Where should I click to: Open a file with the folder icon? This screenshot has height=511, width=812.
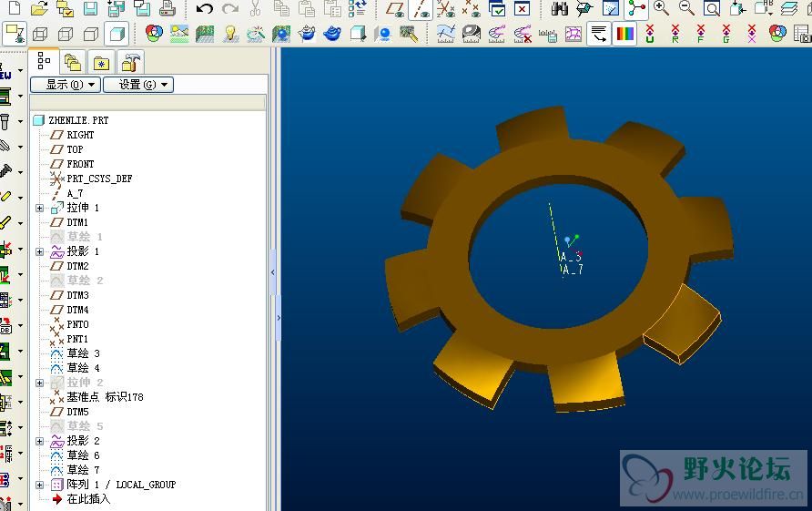pyautogui.click(x=39, y=8)
